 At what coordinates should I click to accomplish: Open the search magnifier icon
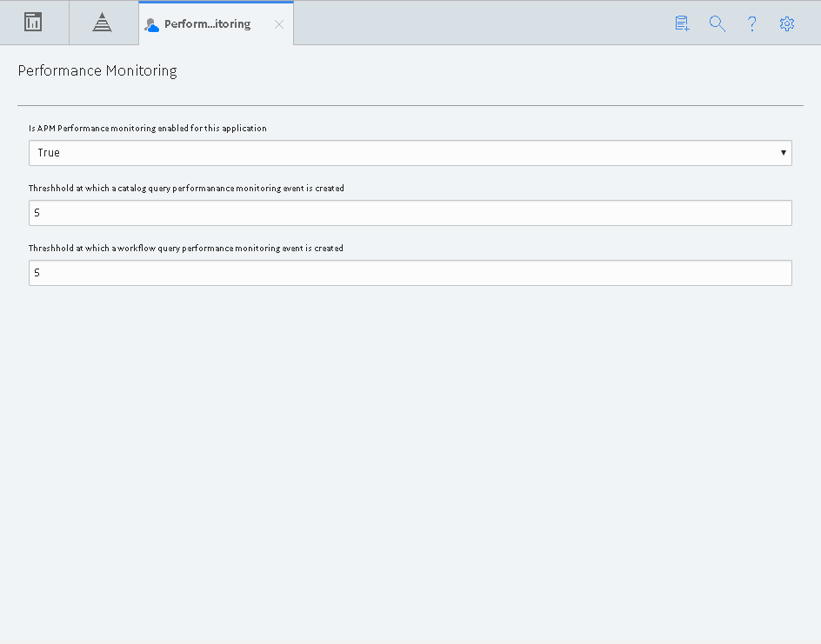tap(717, 23)
